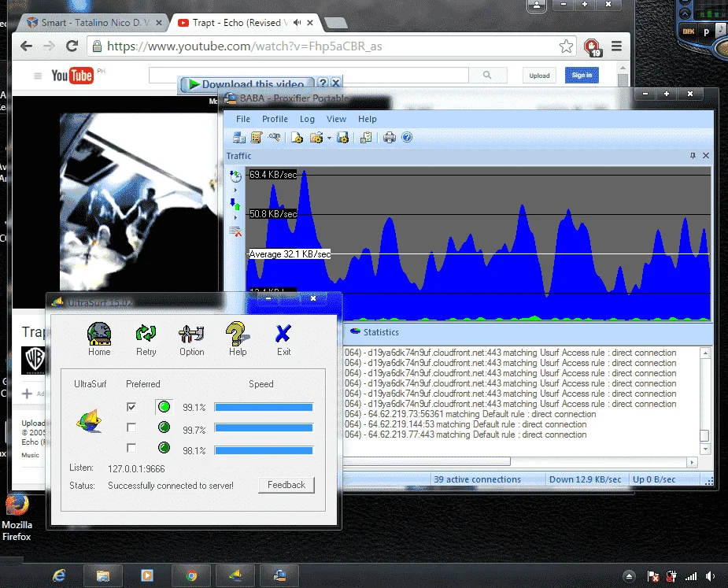Click download/upload arrows icon in Traffic pane
This screenshot has height=588, width=728.
pyautogui.click(x=235, y=204)
